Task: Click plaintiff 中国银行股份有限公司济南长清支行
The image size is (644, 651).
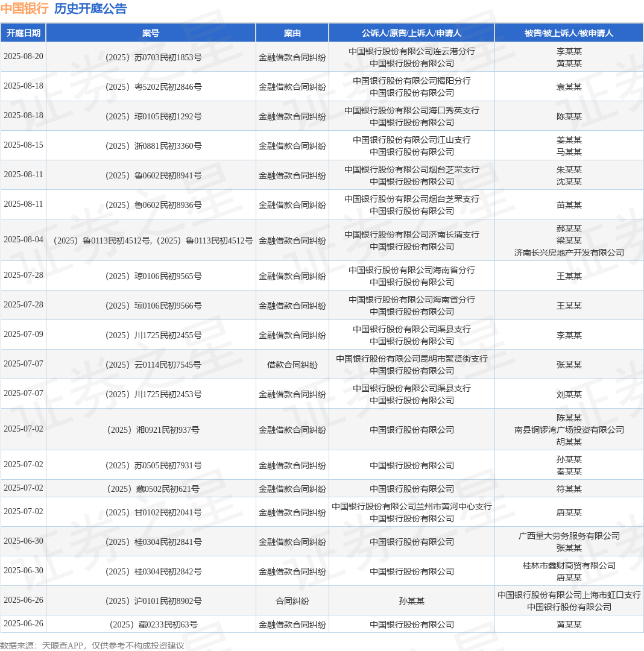Action: pyautogui.click(x=411, y=234)
